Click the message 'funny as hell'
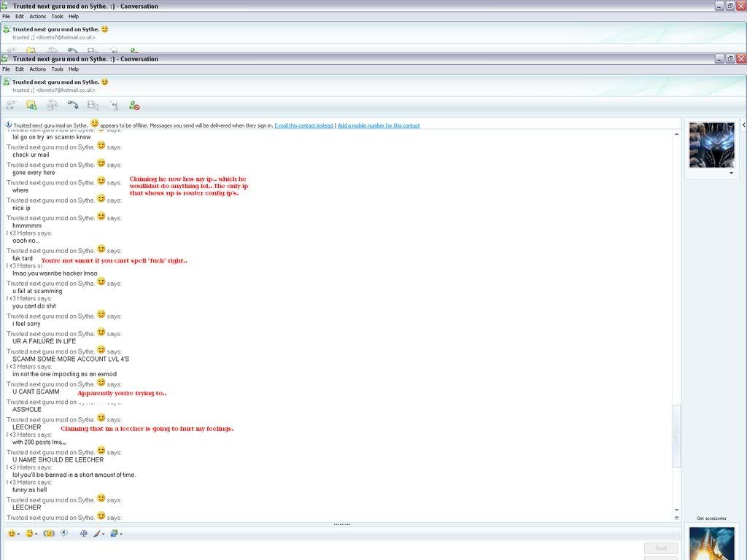This screenshot has width=747, height=560. [29, 490]
